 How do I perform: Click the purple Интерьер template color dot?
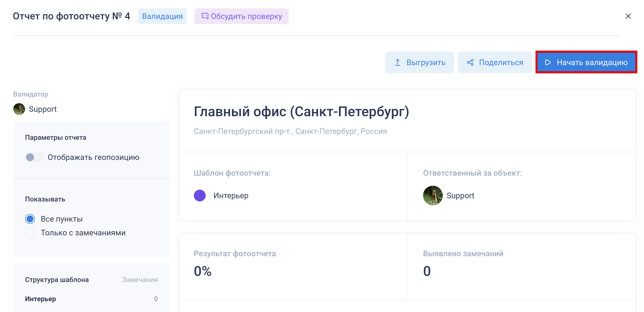(199, 196)
